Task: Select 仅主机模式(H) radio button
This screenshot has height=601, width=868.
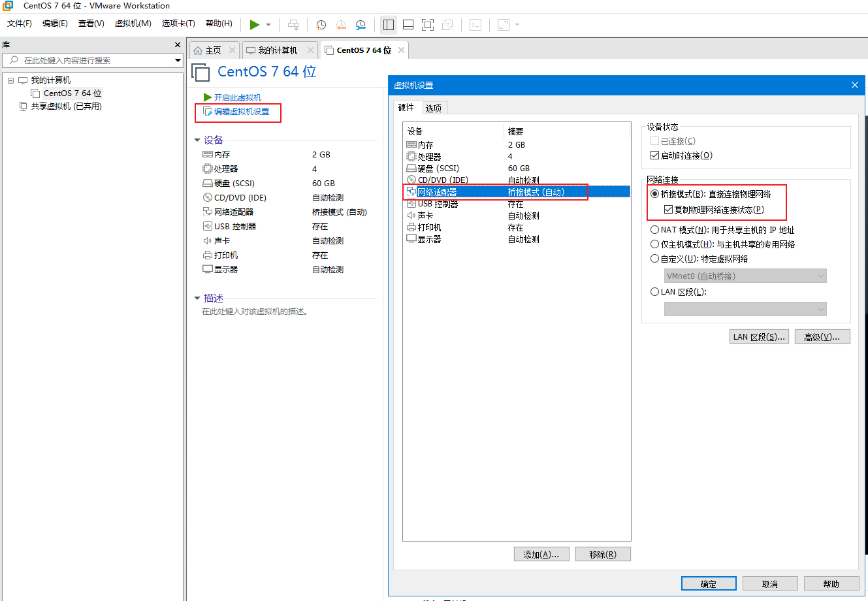Action: [x=654, y=244]
